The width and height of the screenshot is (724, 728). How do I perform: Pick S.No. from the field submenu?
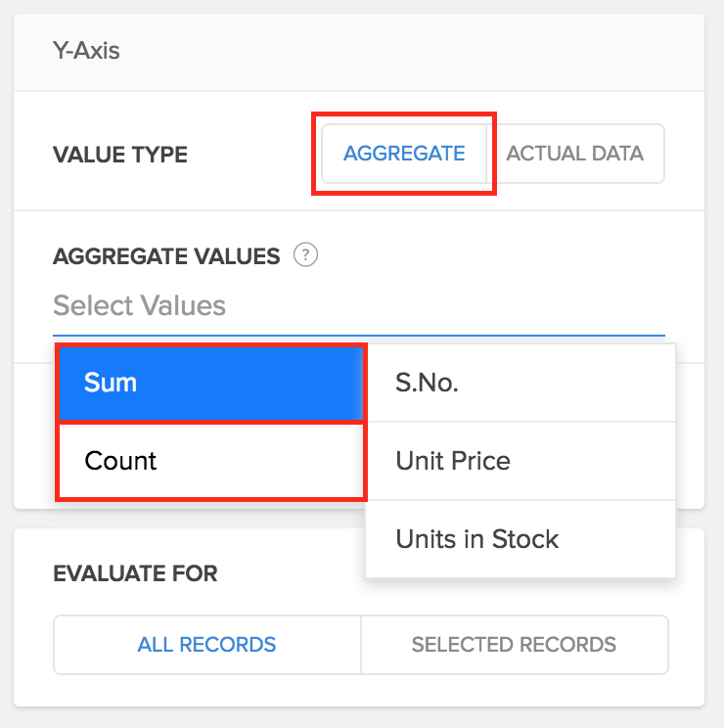520,383
